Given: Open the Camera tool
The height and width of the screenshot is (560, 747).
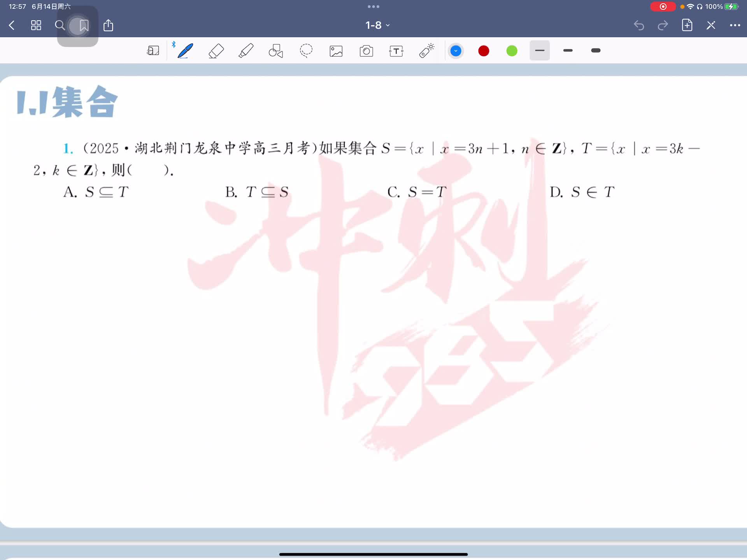Looking at the screenshot, I should [366, 51].
